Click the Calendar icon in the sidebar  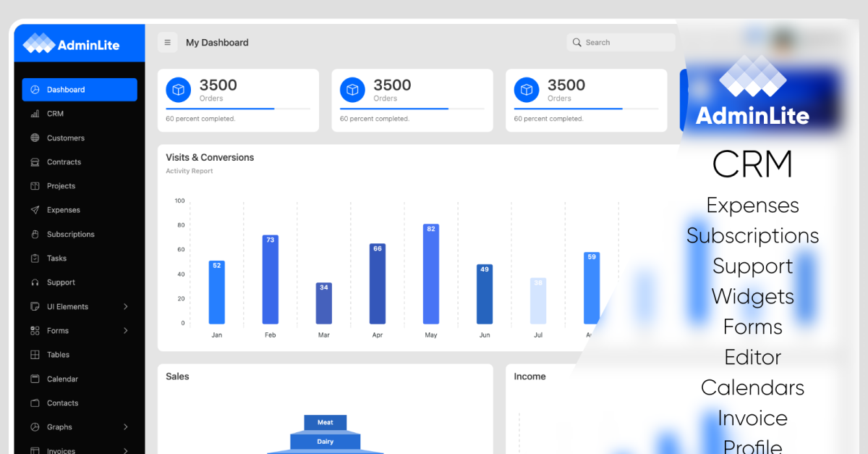click(35, 379)
